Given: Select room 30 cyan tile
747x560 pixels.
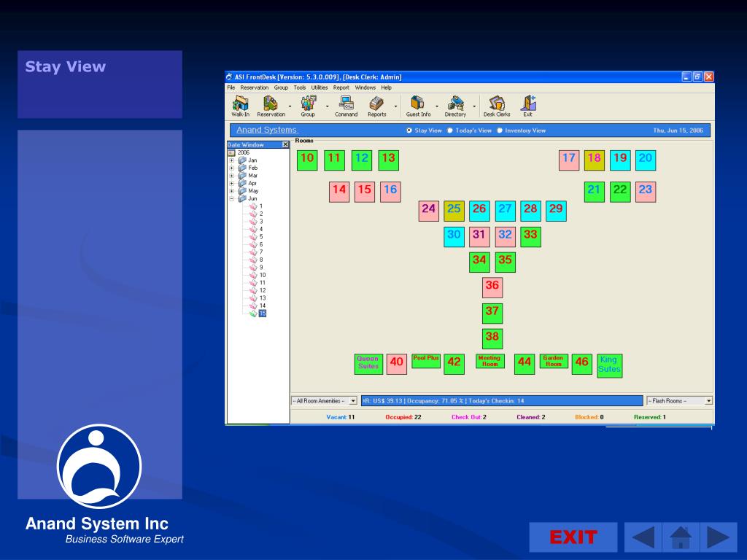Looking at the screenshot, I should [x=454, y=237].
